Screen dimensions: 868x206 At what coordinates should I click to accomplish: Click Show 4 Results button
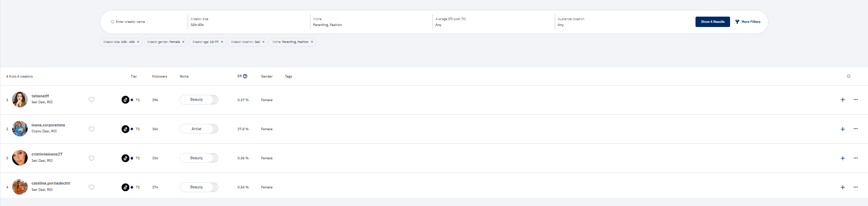(x=712, y=22)
